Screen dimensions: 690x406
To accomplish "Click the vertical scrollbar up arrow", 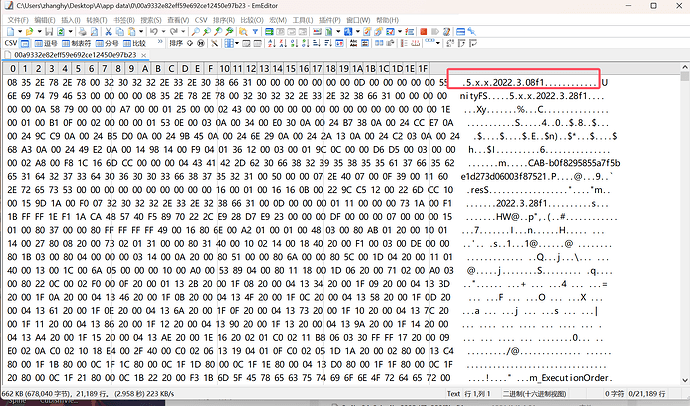I will coord(685,67).
